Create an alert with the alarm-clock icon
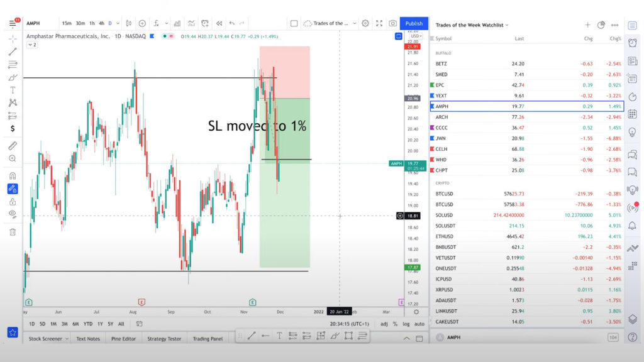 205,23
